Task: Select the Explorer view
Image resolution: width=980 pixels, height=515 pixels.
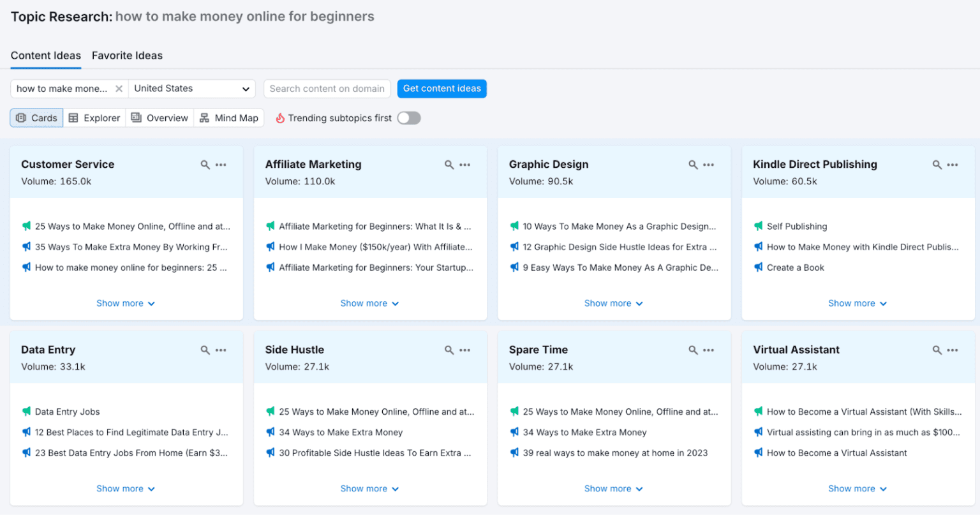Action: tap(94, 118)
